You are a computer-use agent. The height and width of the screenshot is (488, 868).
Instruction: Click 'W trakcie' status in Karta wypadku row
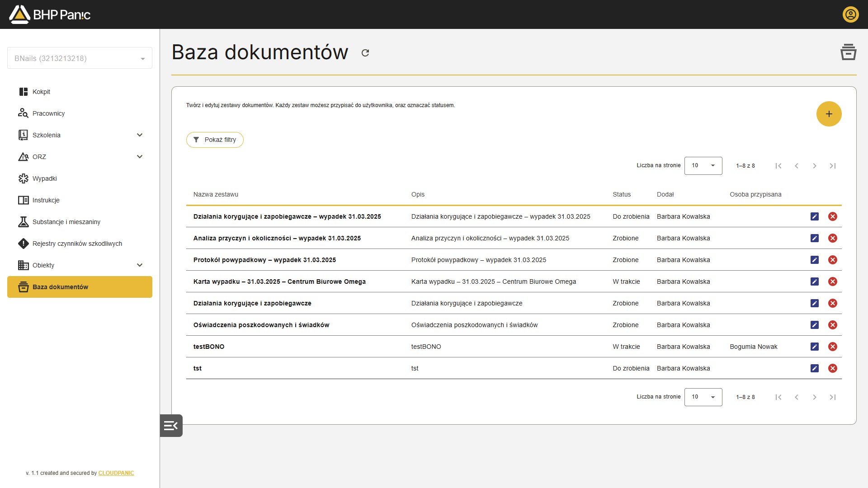click(x=626, y=282)
